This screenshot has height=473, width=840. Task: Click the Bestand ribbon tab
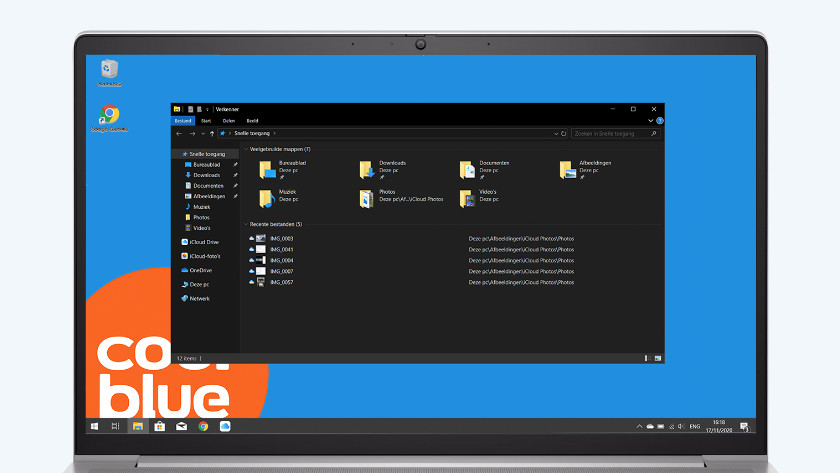[x=183, y=121]
